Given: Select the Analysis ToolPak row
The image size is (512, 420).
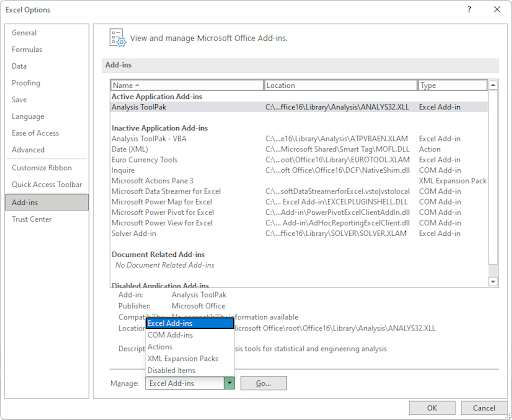Looking at the screenshot, I should (x=299, y=107).
